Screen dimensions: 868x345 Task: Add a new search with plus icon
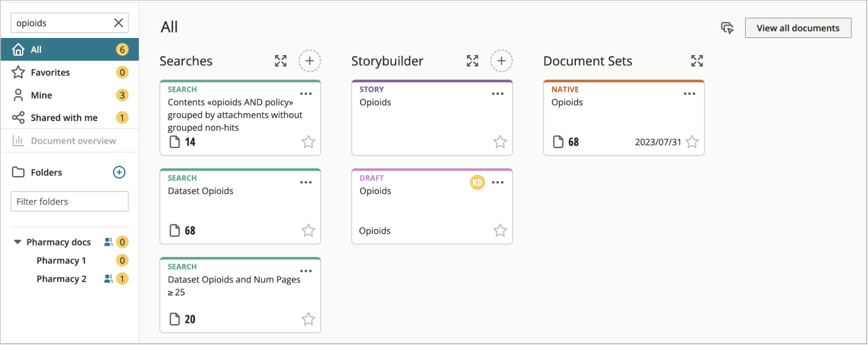pyautogui.click(x=309, y=61)
